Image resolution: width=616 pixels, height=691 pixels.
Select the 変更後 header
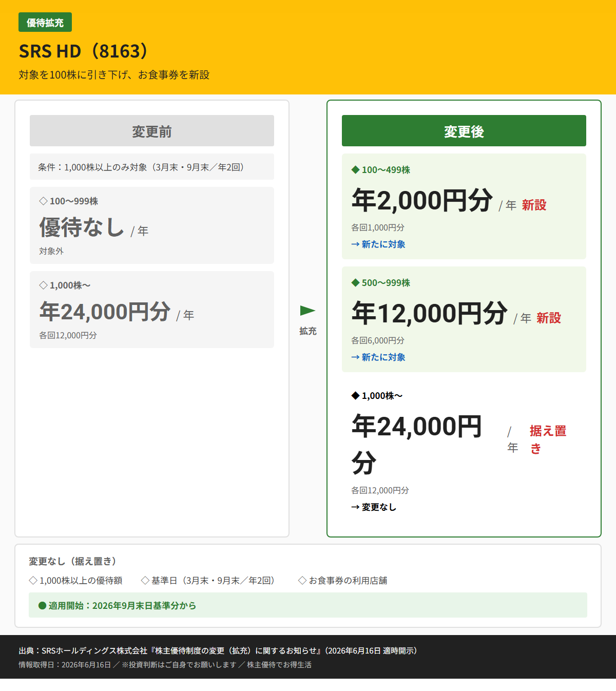click(x=464, y=131)
